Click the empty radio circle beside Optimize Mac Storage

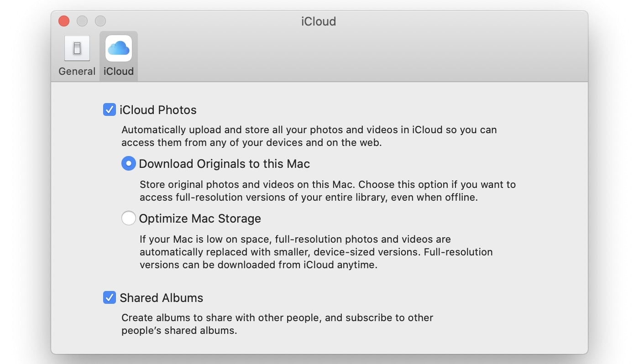click(128, 218)
